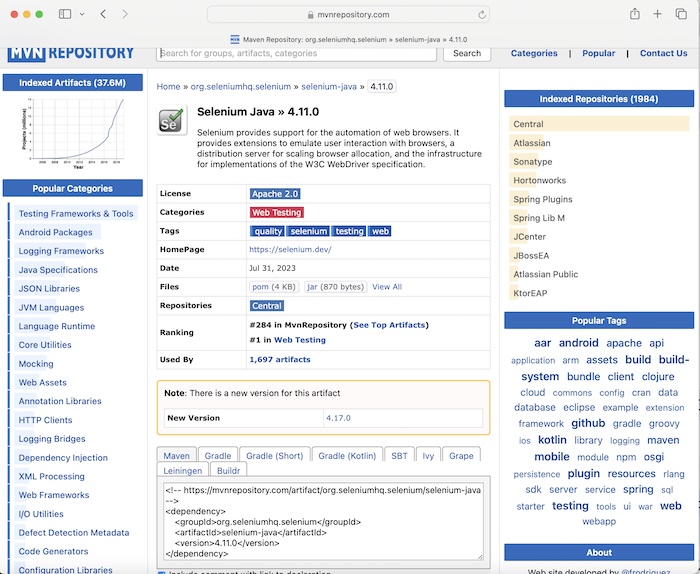
Task: Open the JCenter repository
Action: point(529,237)
